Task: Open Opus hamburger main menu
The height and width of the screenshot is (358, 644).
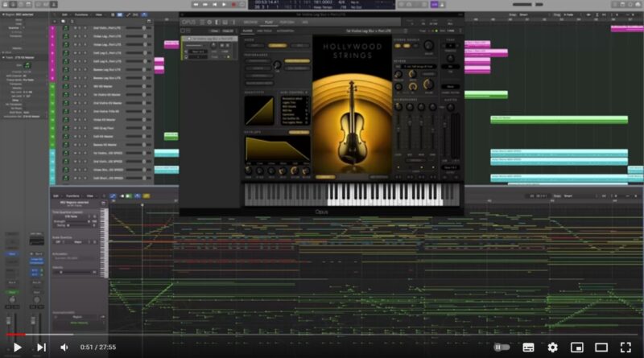Action: 202,23
